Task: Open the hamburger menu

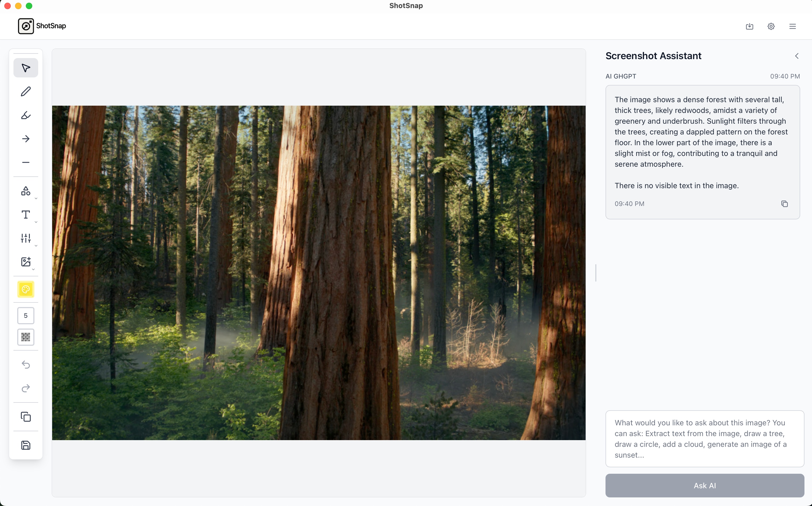Action: (793, 26)
